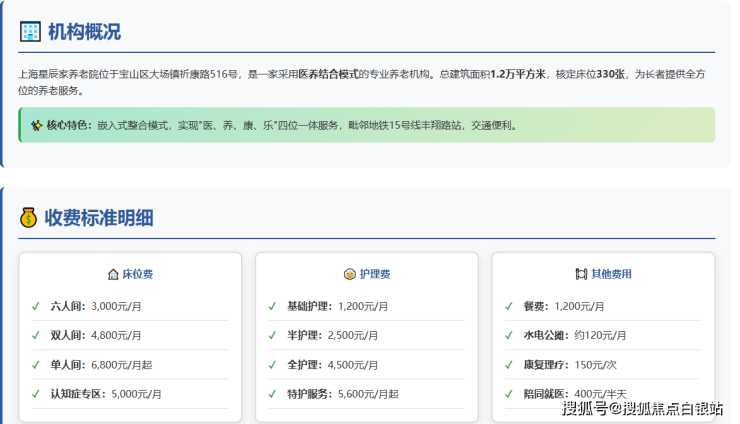Click the nursing icon next to 护理费
This screenshot has height=424, width=740.
coord(349,273)
